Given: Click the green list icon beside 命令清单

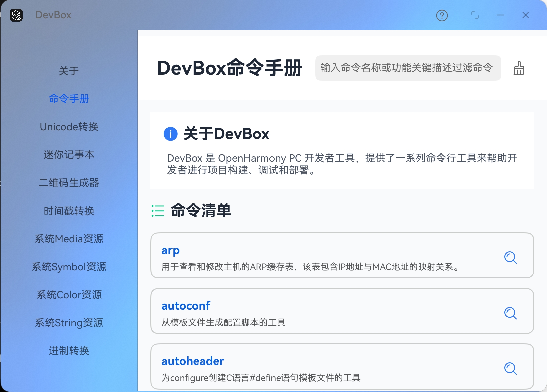Looking at the screenshot, I should (158, 210).
